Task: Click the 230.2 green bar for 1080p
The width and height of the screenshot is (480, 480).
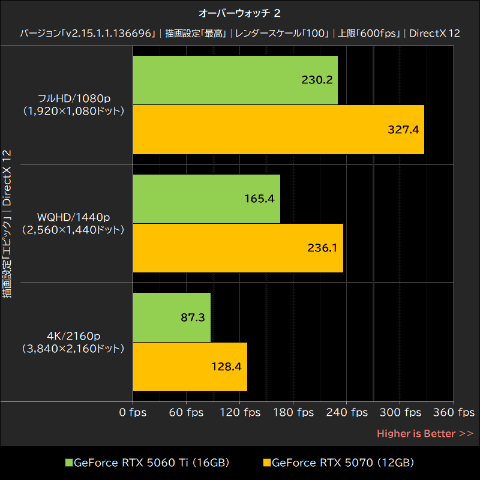Action: [x=235, y=80]
